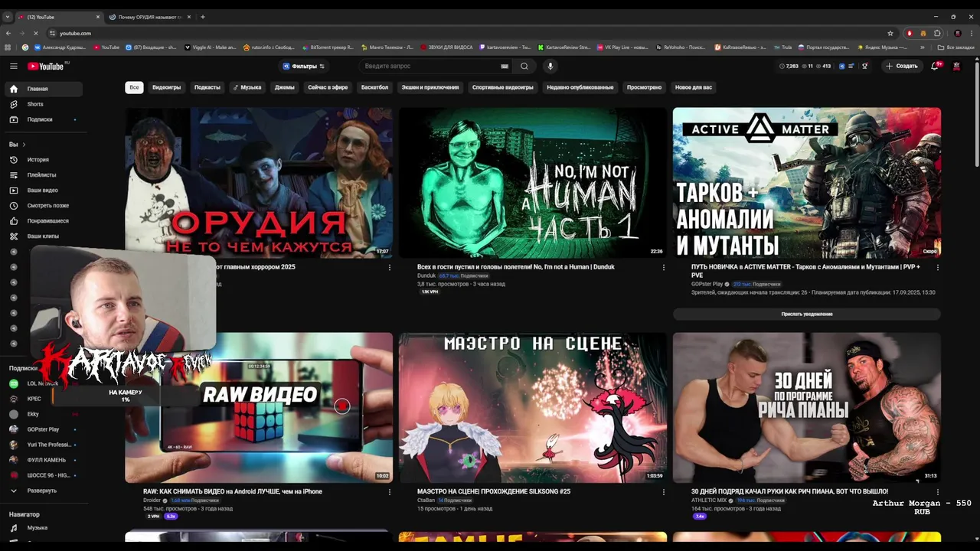Open the YouTube hamburger guide menu

click(x=14, y=66)
